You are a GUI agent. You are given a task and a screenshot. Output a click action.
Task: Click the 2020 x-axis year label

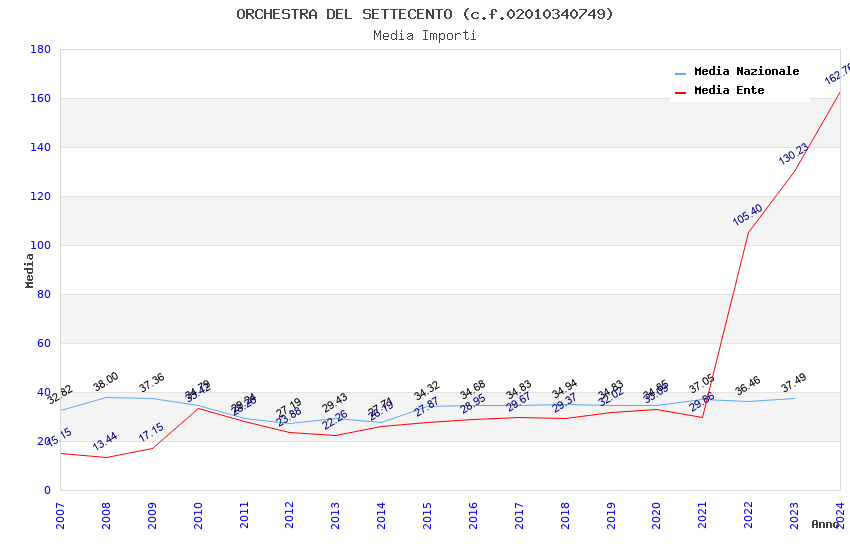pyautogui.click(x=656, y=515)
